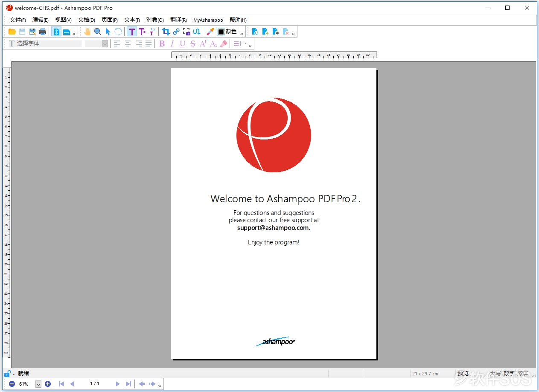539x392 pixels.
Task: Click the lock icon in status bar
Action: 7,374
